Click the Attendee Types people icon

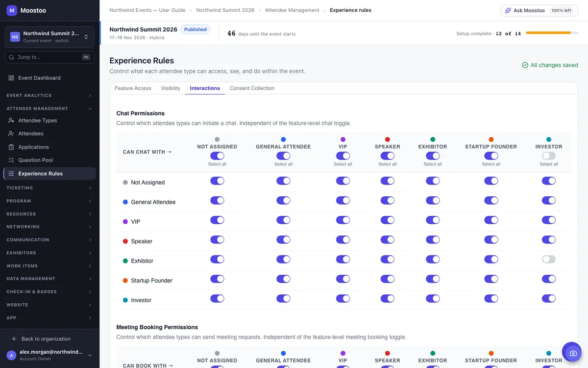click(x=11, y=120)
